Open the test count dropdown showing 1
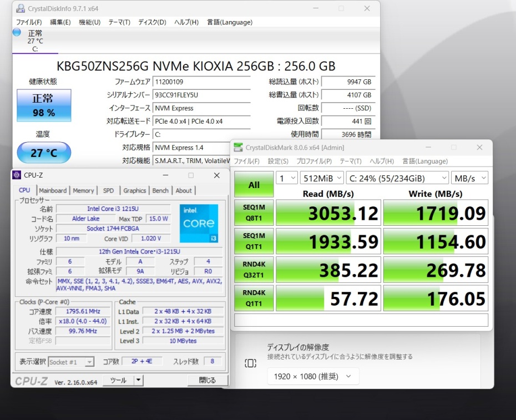The height and width of the screenshot is (420, 516). 287,178
